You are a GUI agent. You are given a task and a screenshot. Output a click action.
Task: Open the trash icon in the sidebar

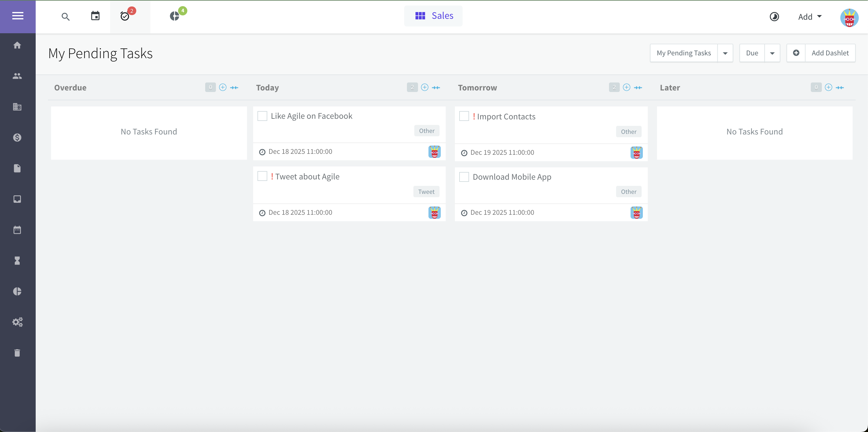coord(17,353)
